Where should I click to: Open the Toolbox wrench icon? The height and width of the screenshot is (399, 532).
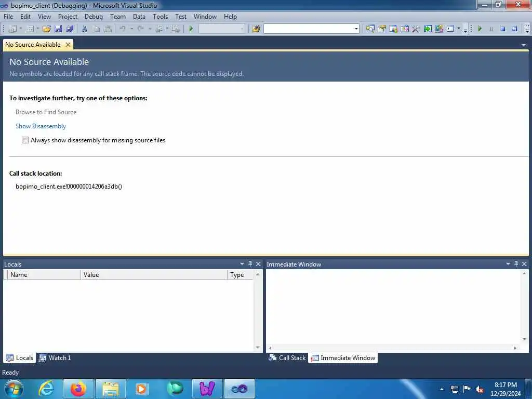point(416,29)
